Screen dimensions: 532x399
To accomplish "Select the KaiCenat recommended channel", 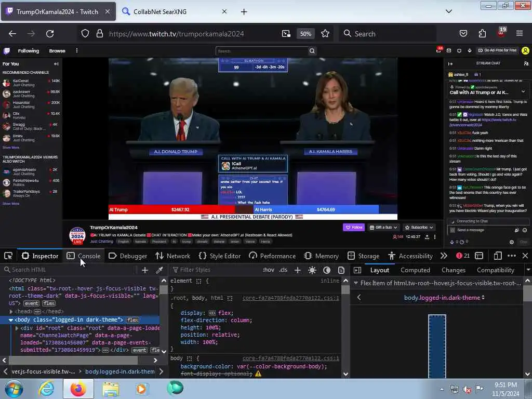I will point(31,83).
